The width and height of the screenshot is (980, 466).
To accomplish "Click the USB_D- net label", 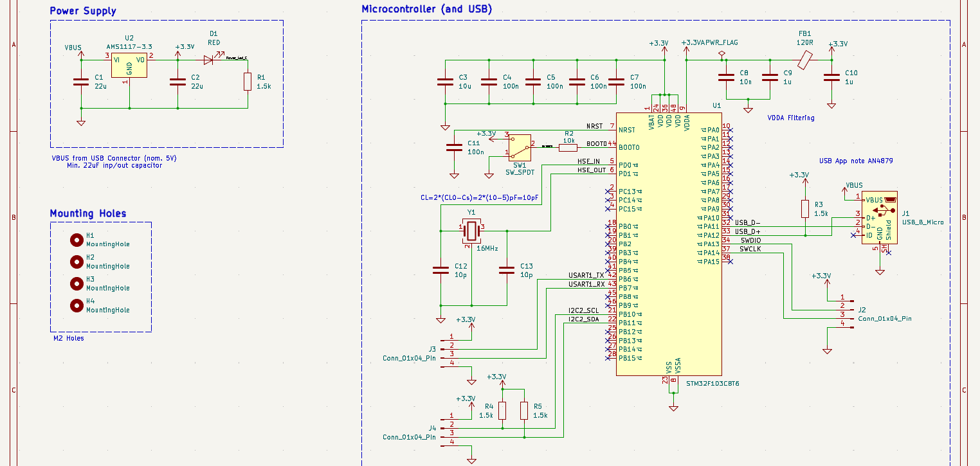I will coord(747,222).
